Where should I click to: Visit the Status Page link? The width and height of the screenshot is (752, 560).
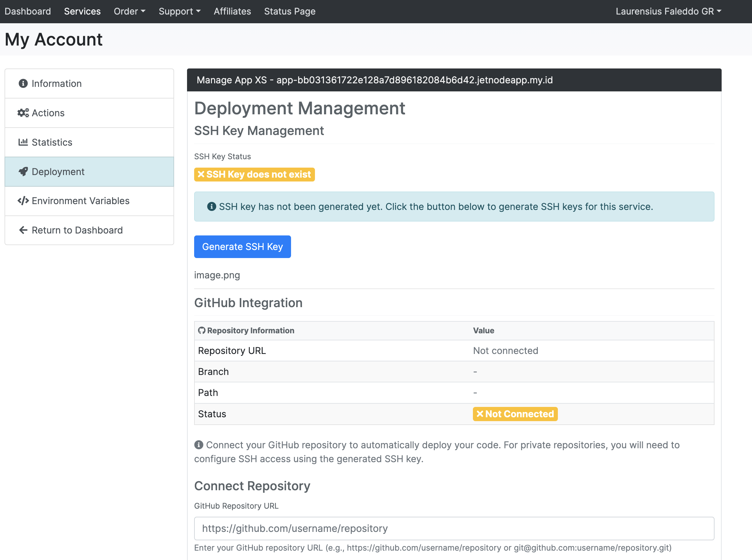(289, 12)
